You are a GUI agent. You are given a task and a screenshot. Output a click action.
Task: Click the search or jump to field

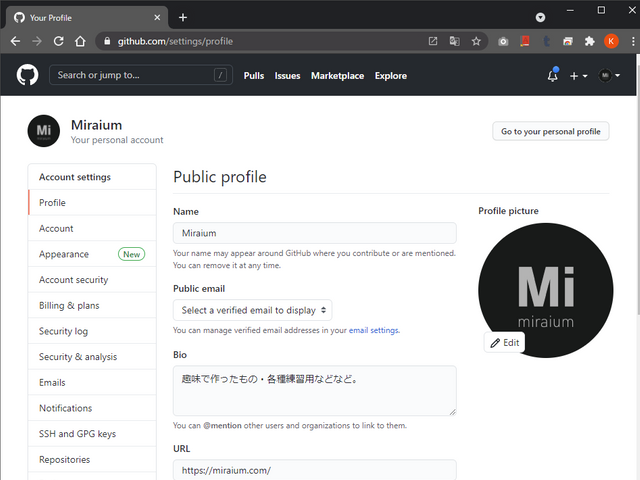pyautogui.click(x=141, y=75)
